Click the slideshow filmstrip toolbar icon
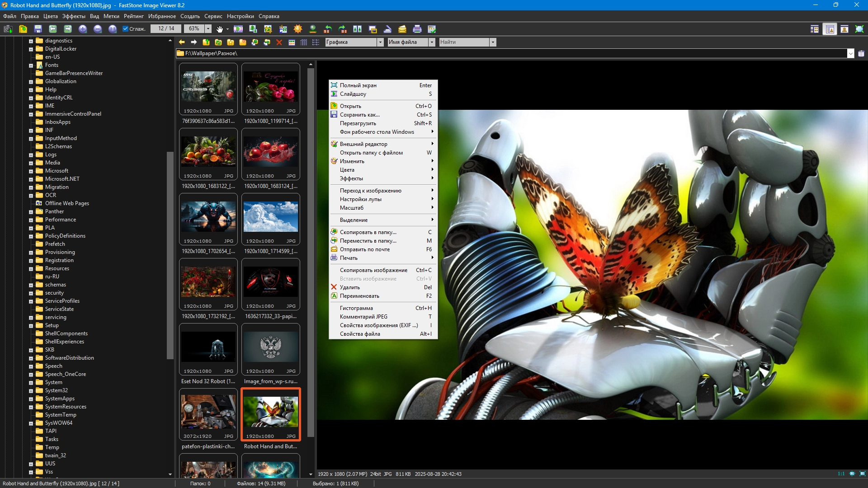This screenshot has height=488, width=868. 238,29
